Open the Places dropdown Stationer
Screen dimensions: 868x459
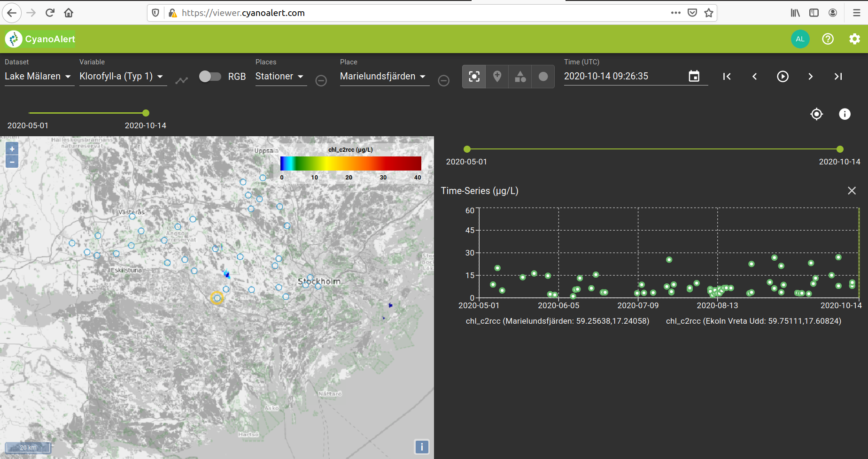(279, 77)
